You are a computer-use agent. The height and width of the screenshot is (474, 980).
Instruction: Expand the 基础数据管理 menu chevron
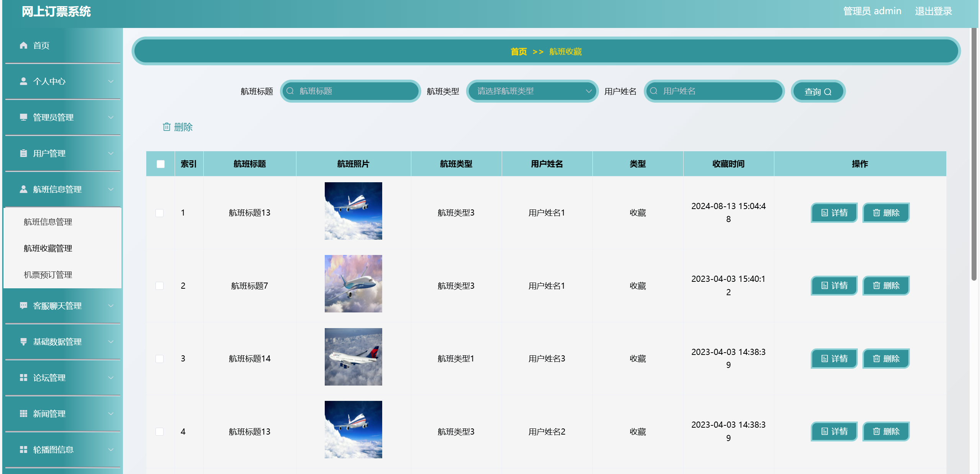click(x=111, y=342)
